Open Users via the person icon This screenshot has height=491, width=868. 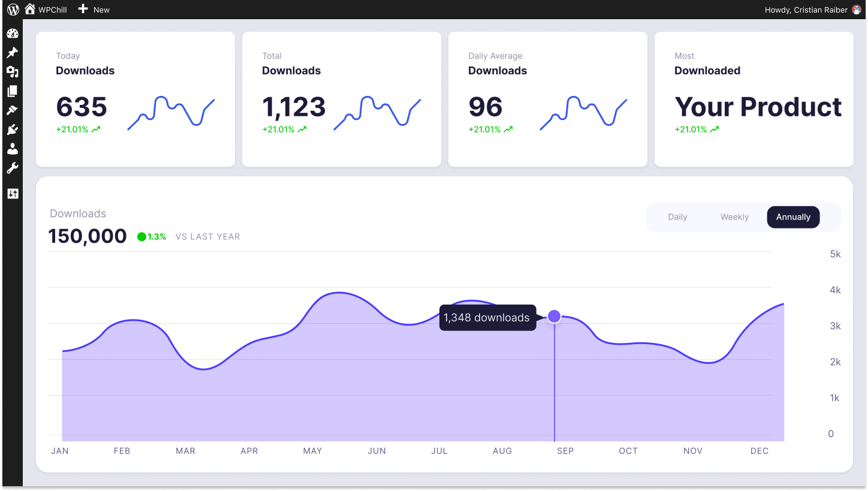[x=13, y=149]
